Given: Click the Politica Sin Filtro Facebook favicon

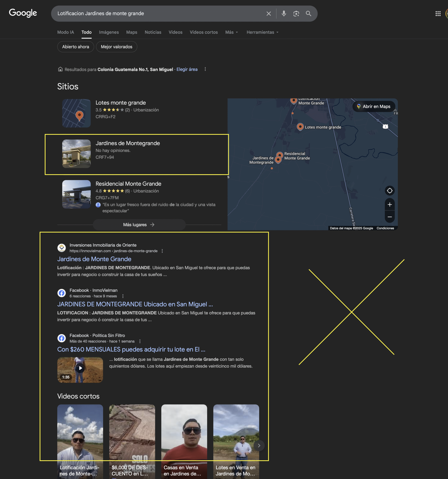Looking at the screenshot, I should (x=61, y=338).
